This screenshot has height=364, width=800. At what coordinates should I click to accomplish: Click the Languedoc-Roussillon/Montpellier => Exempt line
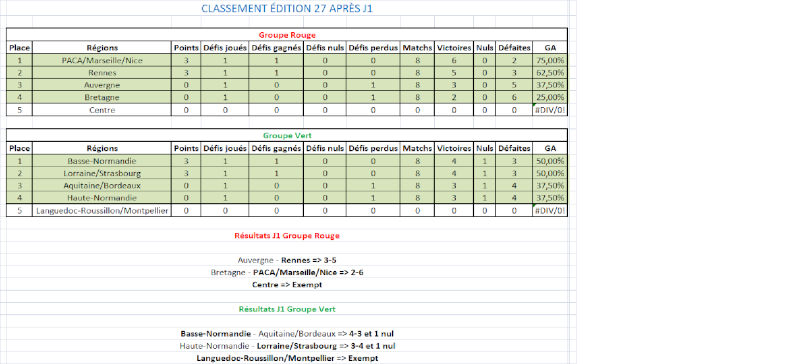[287, 358]
